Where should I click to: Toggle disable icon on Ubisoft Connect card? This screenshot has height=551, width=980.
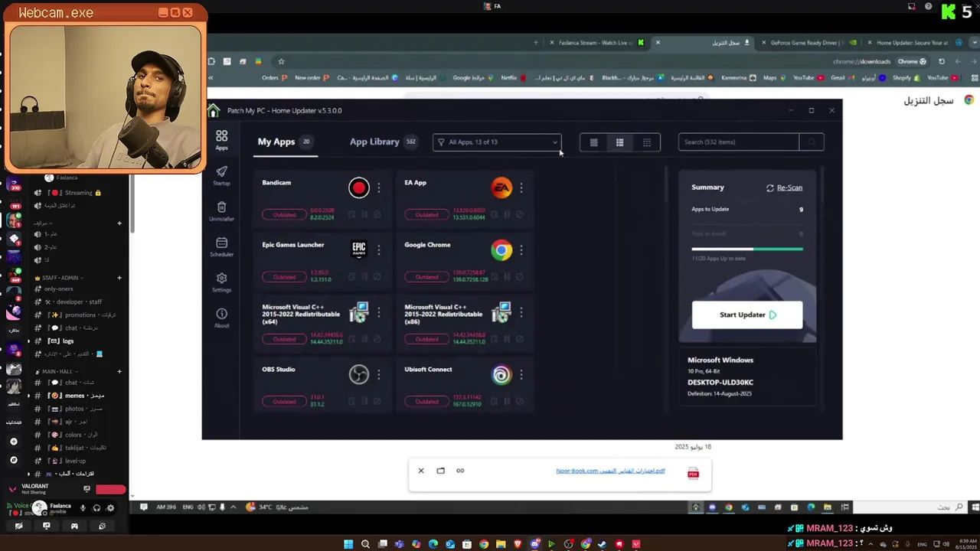520,402
